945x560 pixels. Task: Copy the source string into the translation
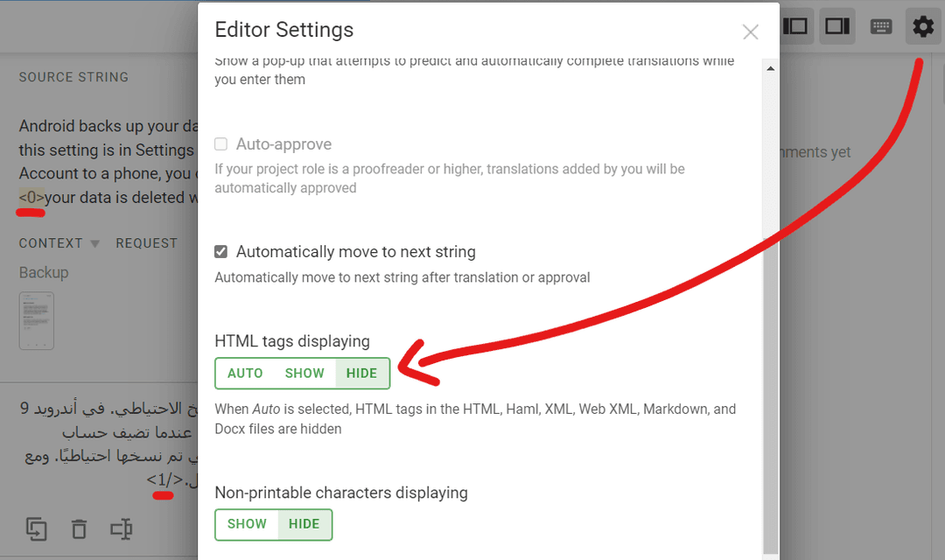coord(36,528)
